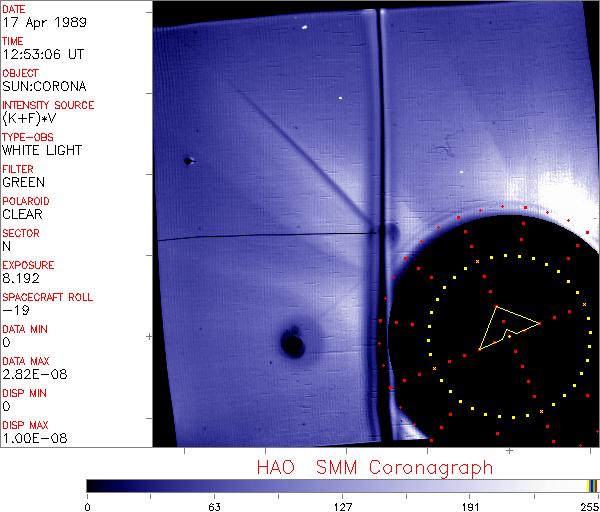Select the small dark spot near the image's upper left
This screenshot has width=600, height=512.
(188, 160)
